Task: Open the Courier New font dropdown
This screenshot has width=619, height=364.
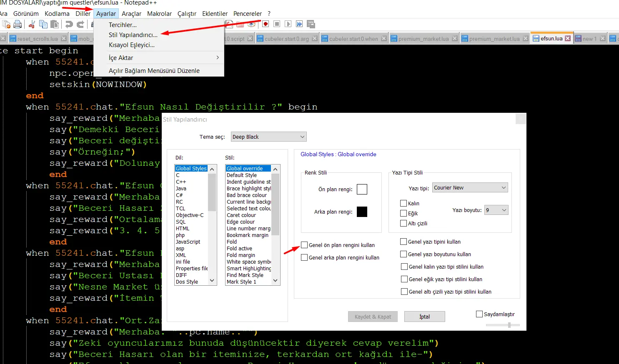Action: click(x=470, y=188)
